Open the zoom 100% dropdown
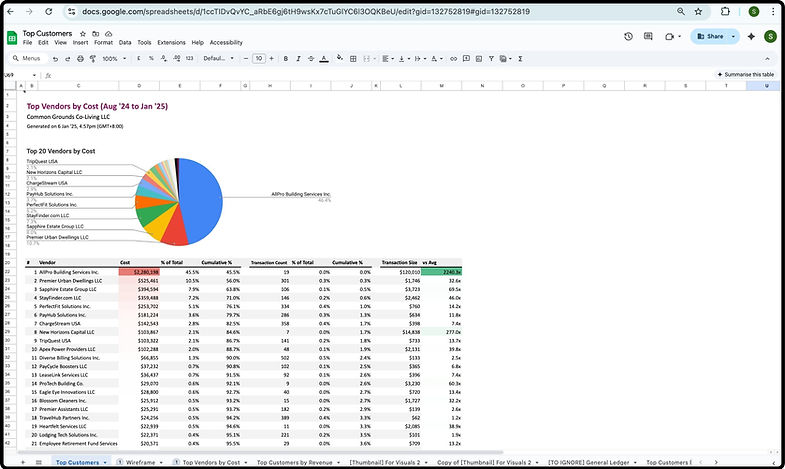This screenshot has width=785, height=469. click(x=114, y=59)
